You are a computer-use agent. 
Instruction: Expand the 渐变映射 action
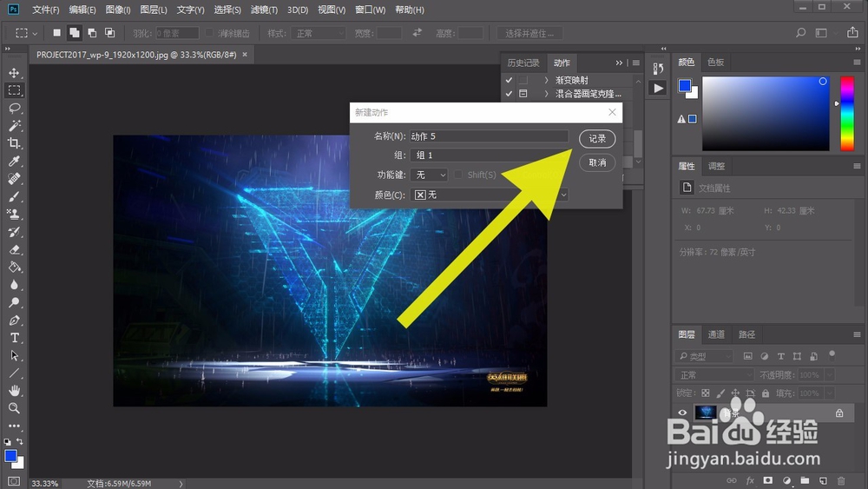(546, 80)
